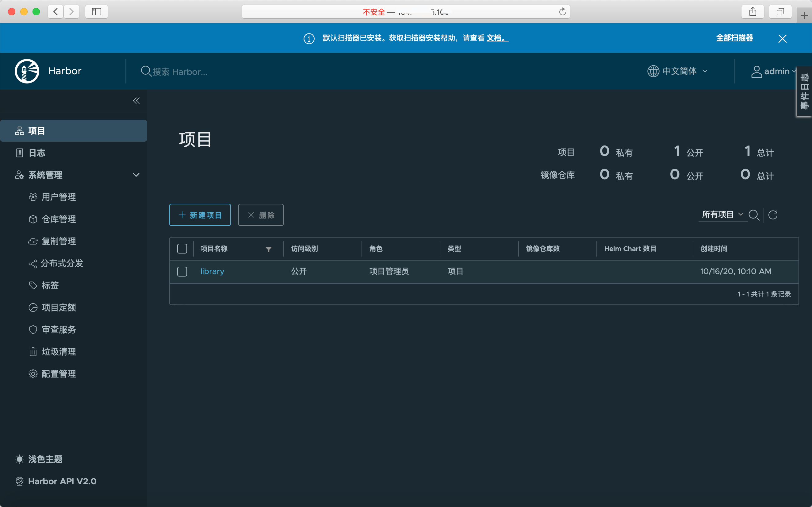Click the Safari share icon
Screen dimensions: 812x507
click(753, 12)
